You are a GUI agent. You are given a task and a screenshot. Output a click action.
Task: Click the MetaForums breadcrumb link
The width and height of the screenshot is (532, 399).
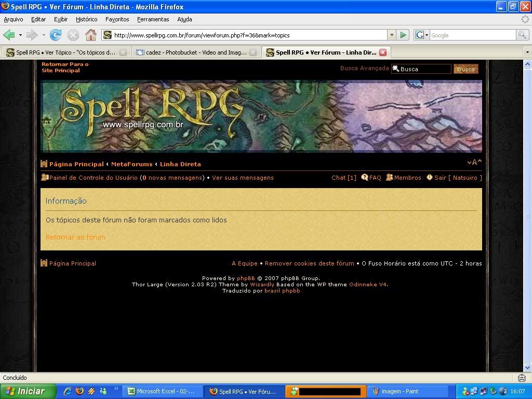pos(131,164)
